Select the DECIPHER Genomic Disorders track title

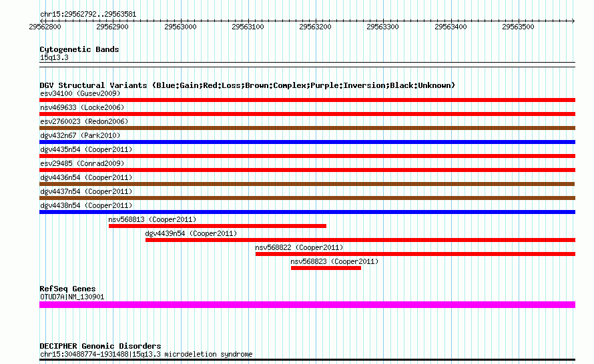[100, 346]
